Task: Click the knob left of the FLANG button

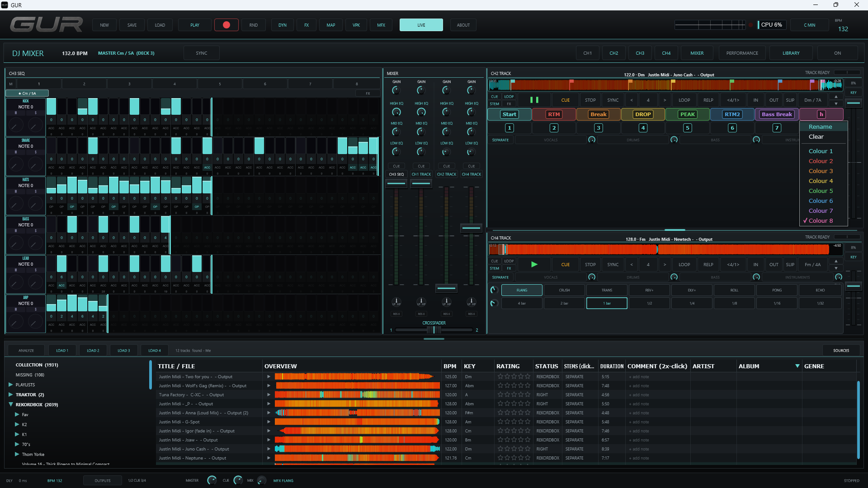Action: tap(494, 290)
